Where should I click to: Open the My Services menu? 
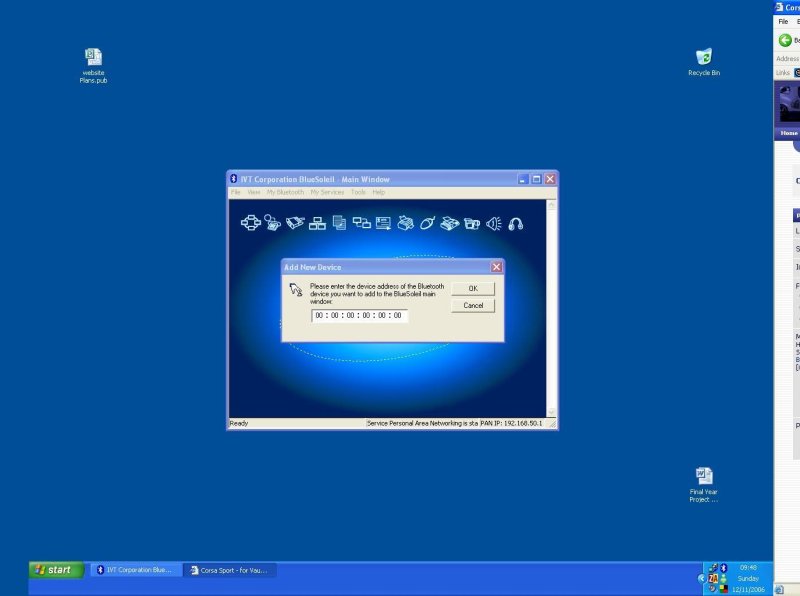pos(327,192)
